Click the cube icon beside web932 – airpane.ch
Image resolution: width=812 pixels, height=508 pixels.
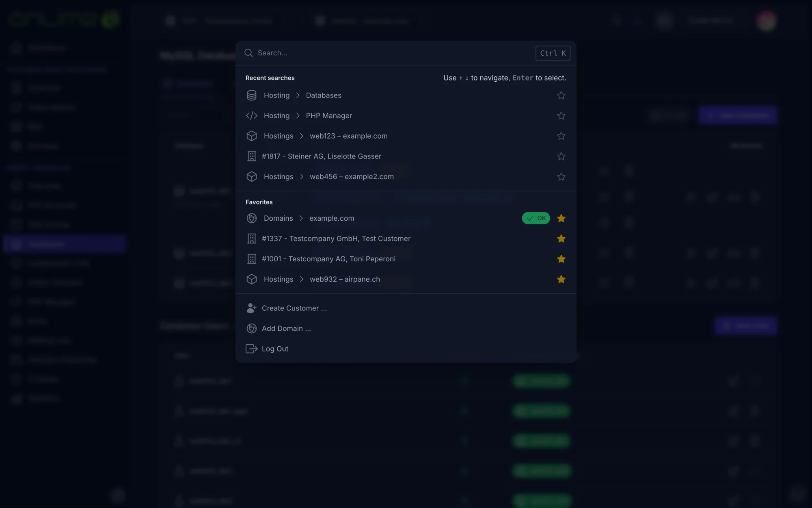[x=252, y=279]
